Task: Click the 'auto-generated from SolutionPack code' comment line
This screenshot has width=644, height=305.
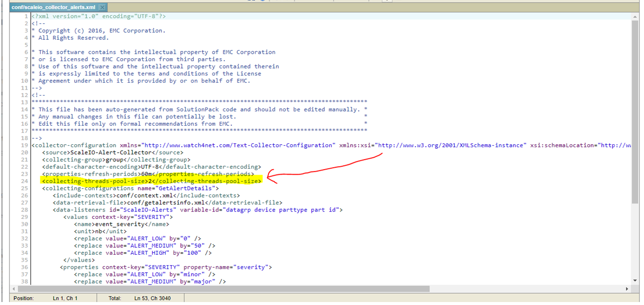Action: (199, 109)
